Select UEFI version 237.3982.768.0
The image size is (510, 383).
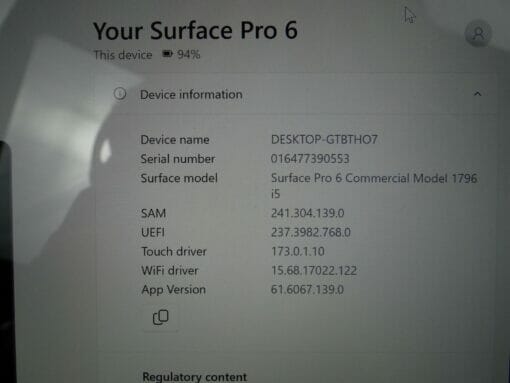click(311, 232)
